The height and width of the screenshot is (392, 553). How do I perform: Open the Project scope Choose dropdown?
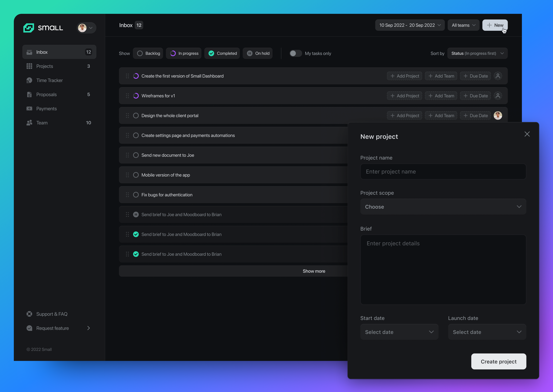click(443, 207)
